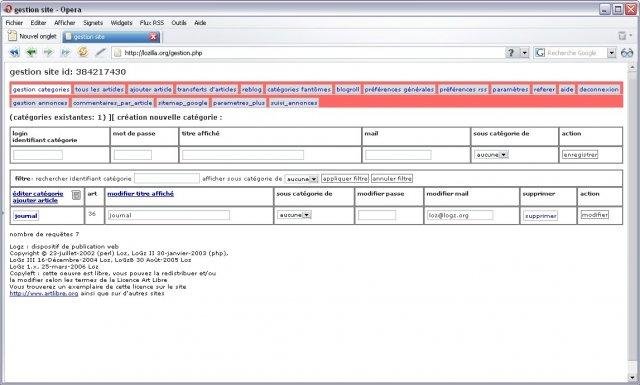Screen dimensions: 640x385
Task: Click the fast-forward navigation icon
Action: click(65, 52)
